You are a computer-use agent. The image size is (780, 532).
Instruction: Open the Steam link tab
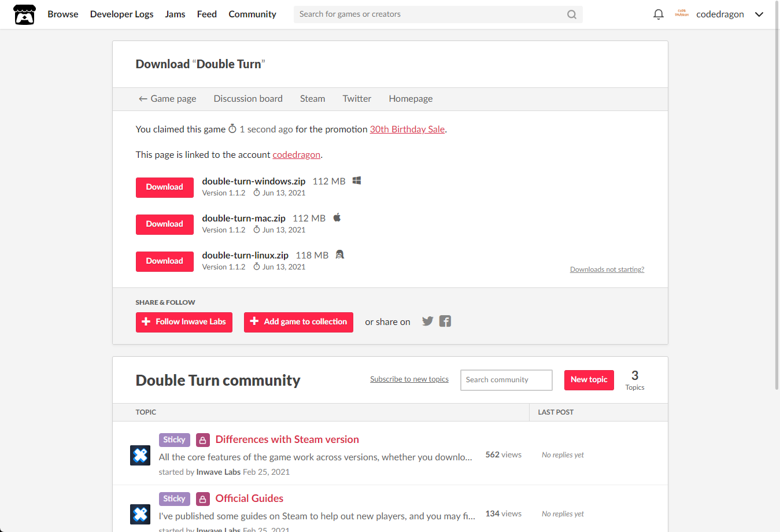[313, 99]
